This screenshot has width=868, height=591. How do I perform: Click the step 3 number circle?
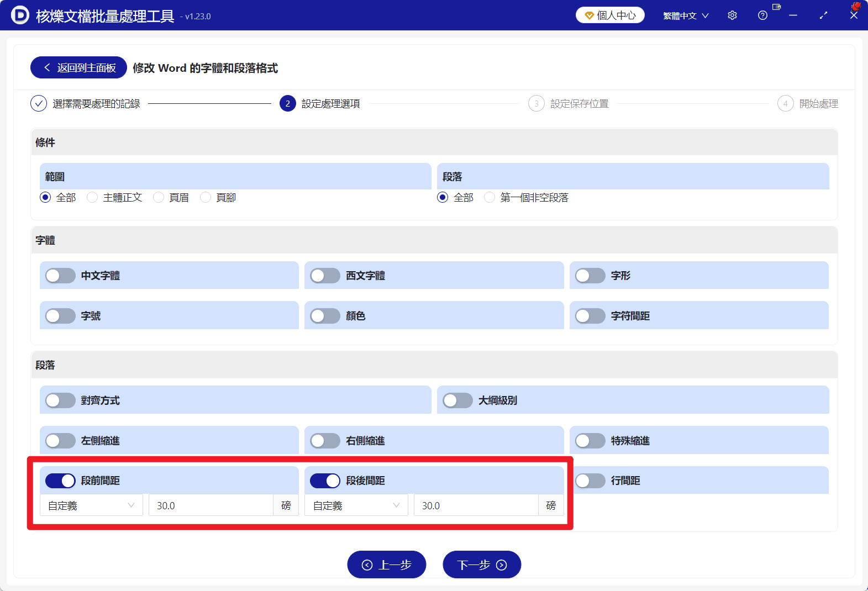click(536, 103)
